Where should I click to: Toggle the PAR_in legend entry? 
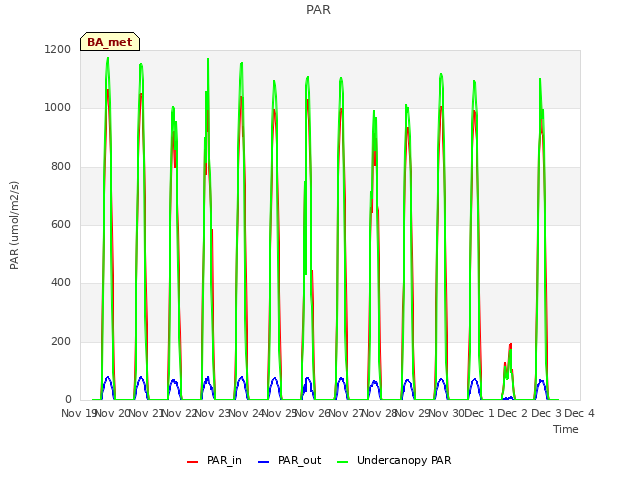(214, 460)
